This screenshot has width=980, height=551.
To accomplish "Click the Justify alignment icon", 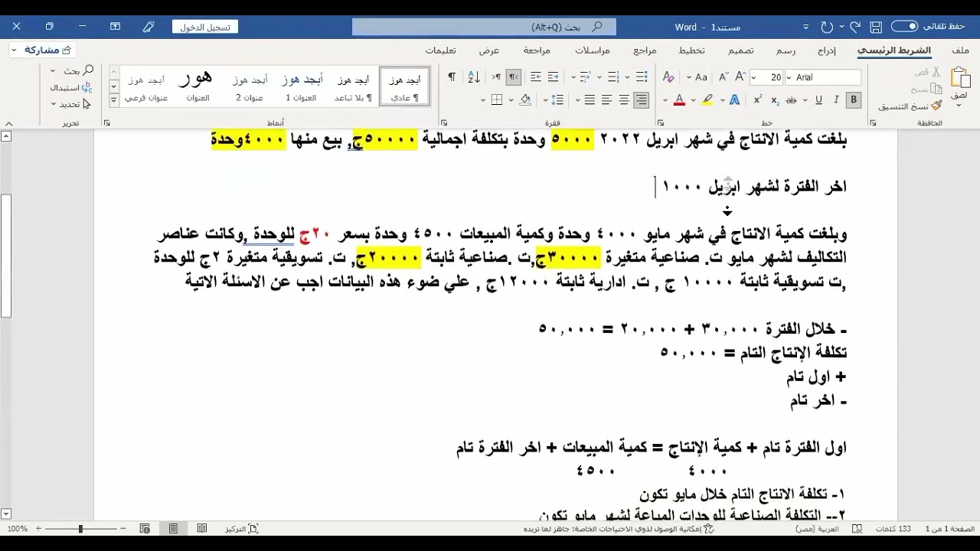I will click(x=590, y=99).
